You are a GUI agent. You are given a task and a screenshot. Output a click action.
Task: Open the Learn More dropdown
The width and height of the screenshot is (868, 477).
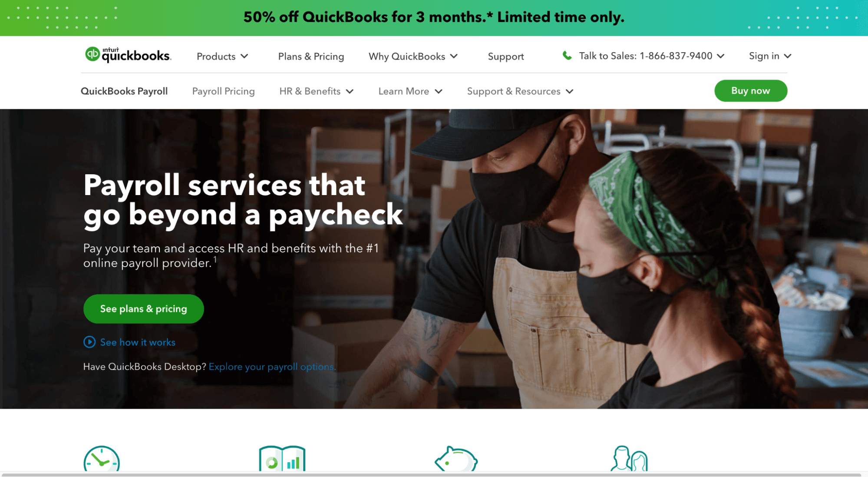410,91
